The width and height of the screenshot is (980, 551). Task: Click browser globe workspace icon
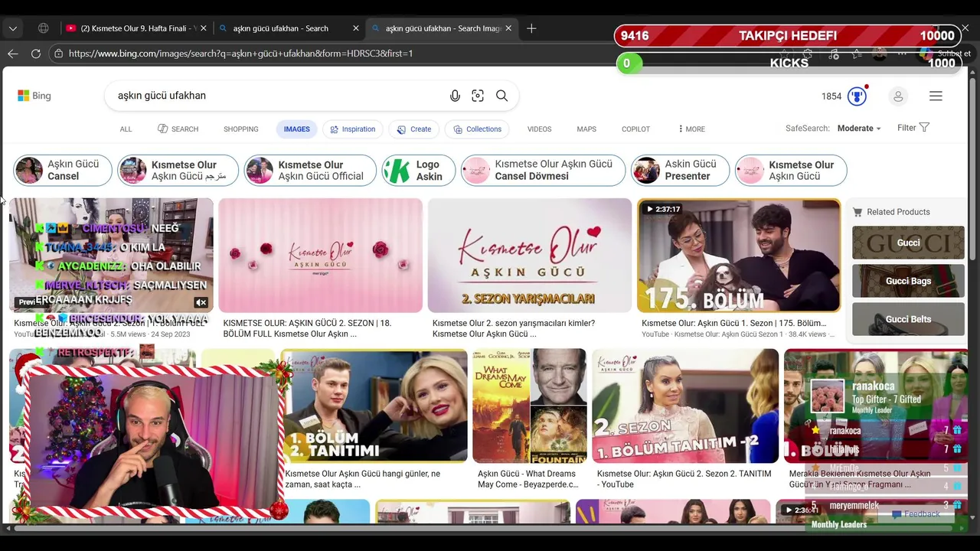click(x=44, y=28)
